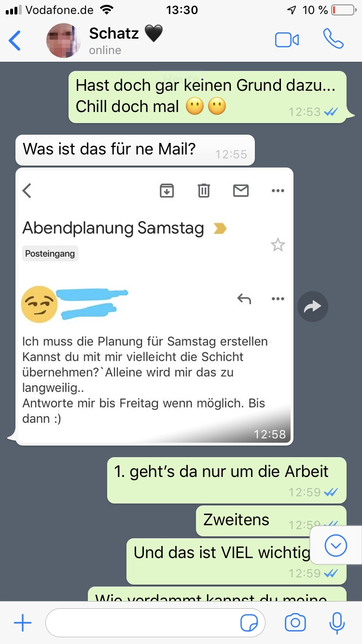Forward the email screenshot with arrow button
This screenshot has height=644, width=362.
(313, 306)
